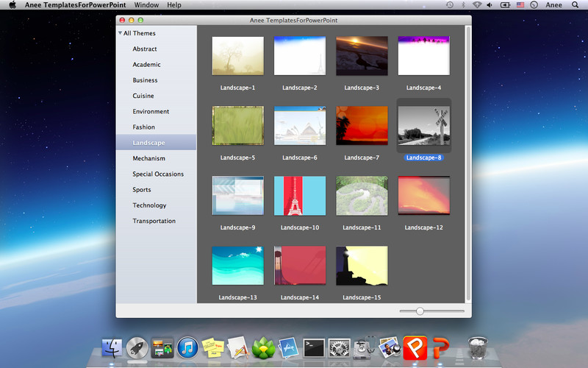Open Xcode blueprint icon in dock

(289, 348)
